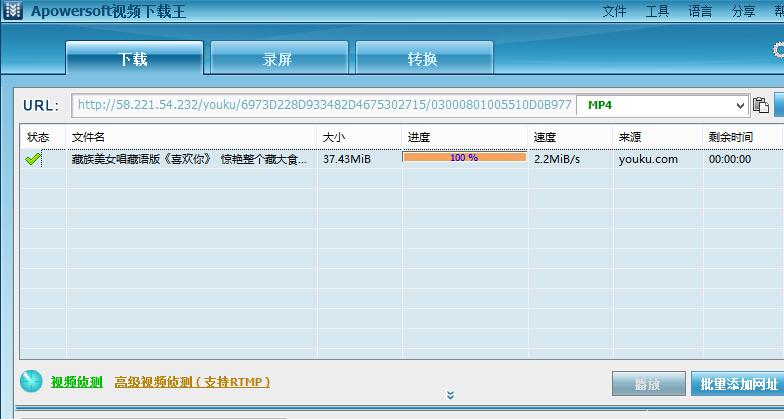Sort by the 状态 column header
Image resolution: width=784 pixels, height=419 pixels.
tap(42, 136)
